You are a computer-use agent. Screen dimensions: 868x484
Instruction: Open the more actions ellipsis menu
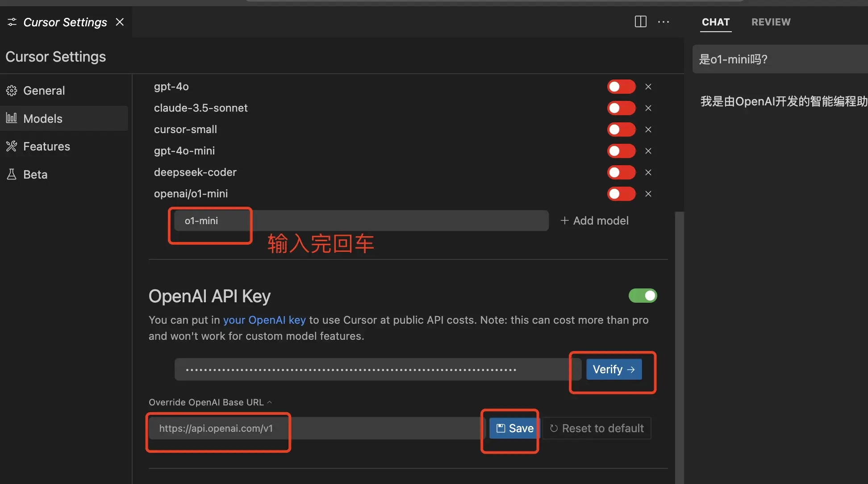[x=664, y=22]
